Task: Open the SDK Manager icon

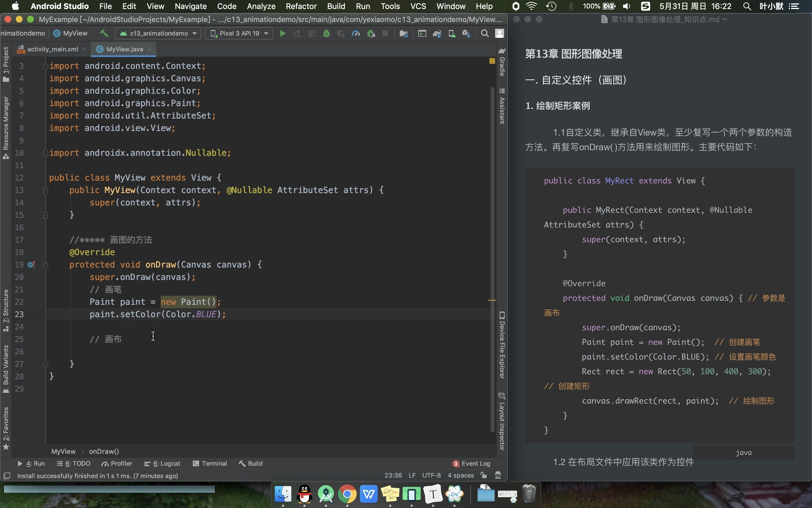Action: 466,33
